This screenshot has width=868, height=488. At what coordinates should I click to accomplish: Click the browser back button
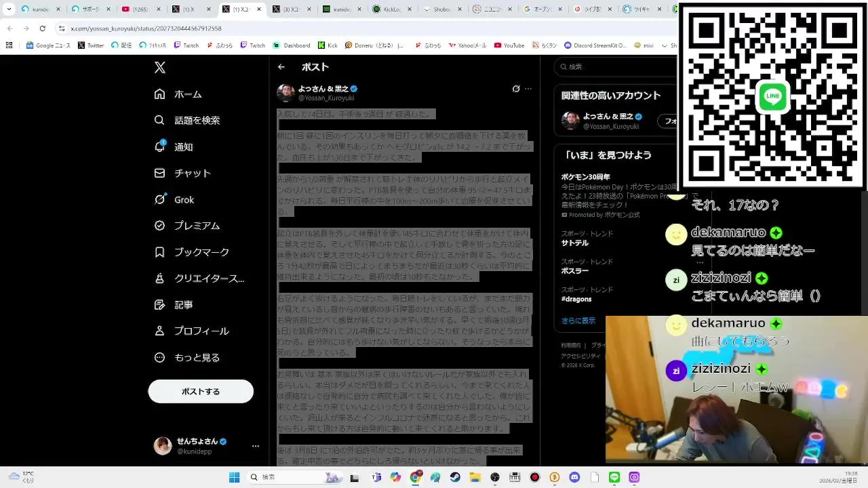[9, 28]
